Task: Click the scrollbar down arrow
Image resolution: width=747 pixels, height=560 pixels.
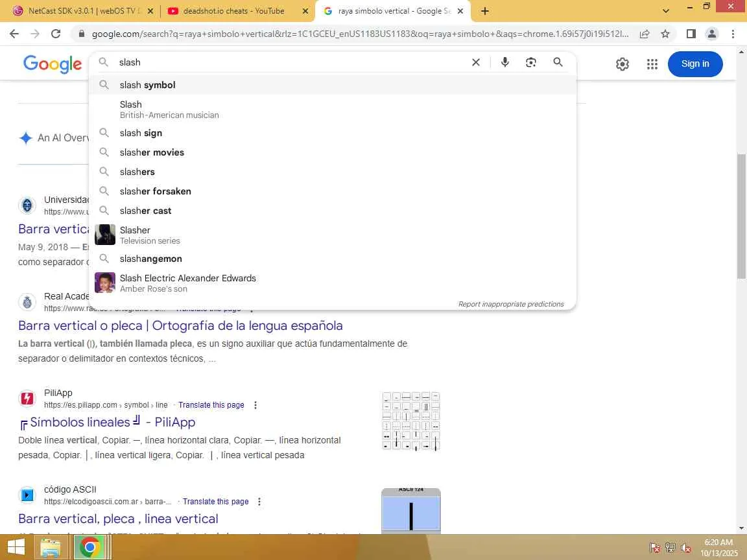Action: click(x=741, y=528)
